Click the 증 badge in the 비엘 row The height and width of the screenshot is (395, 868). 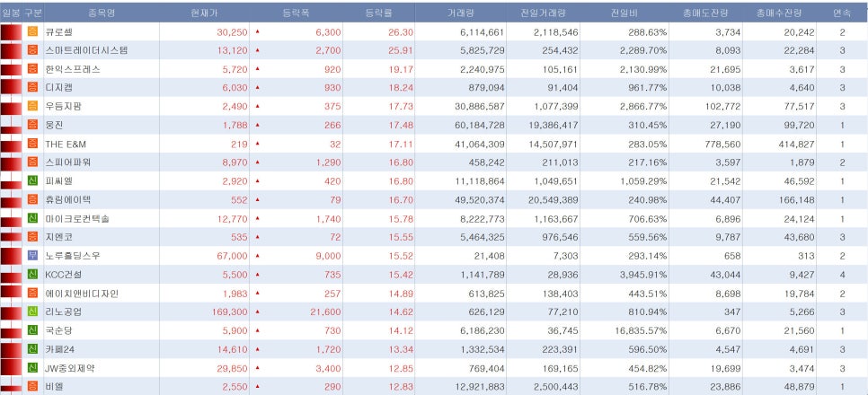tap(32, 387)
